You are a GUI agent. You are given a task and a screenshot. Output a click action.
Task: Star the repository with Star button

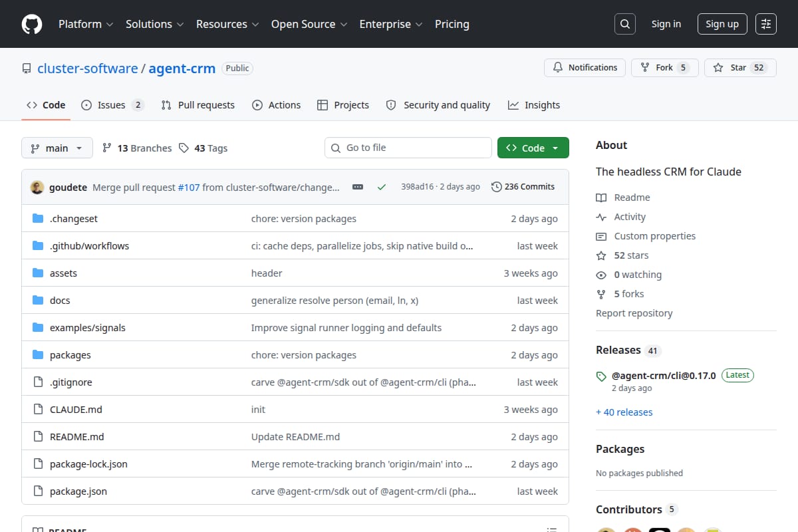tap(740, 67)
